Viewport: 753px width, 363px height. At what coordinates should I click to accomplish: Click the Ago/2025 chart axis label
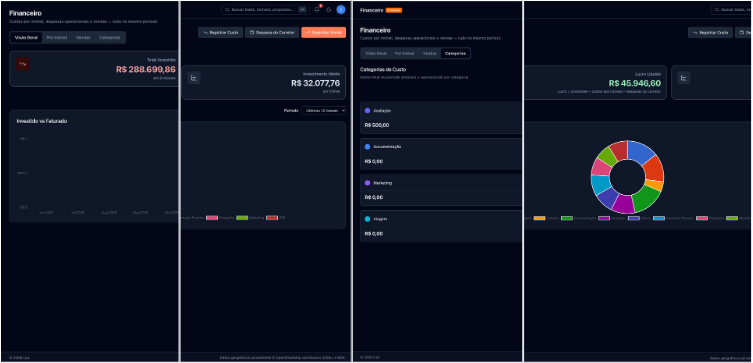109,212
